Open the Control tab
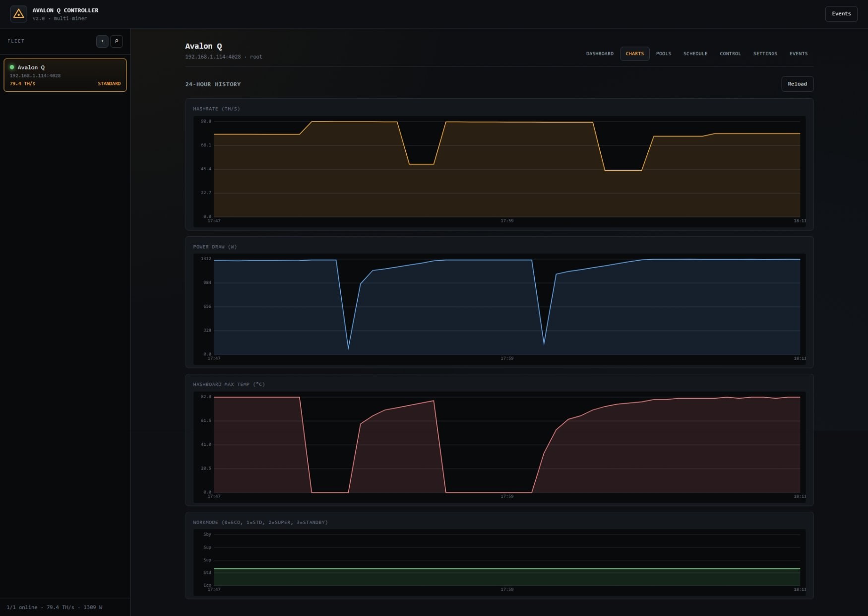This screenshot has width=868, height=616. (x=730, y=54)
